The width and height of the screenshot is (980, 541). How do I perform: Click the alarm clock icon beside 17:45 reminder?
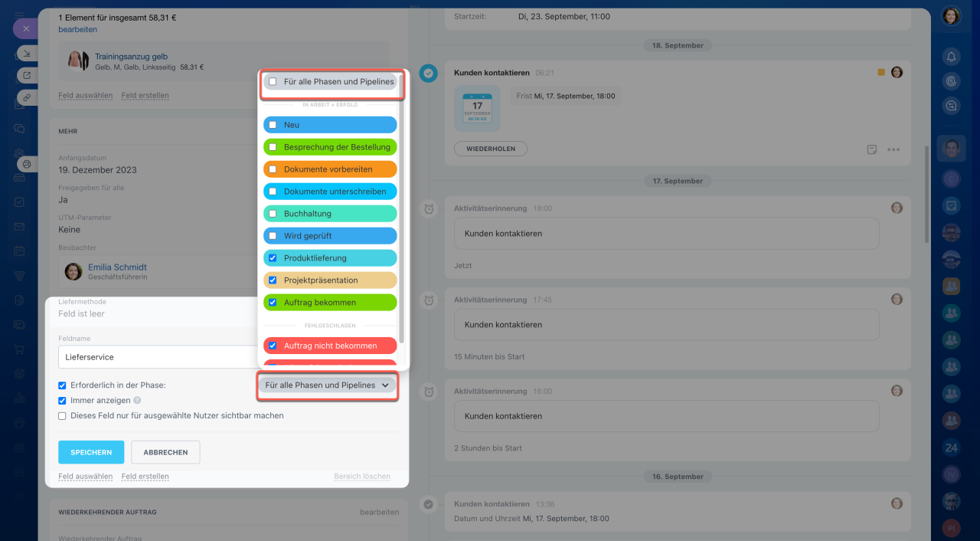point(429,300)
